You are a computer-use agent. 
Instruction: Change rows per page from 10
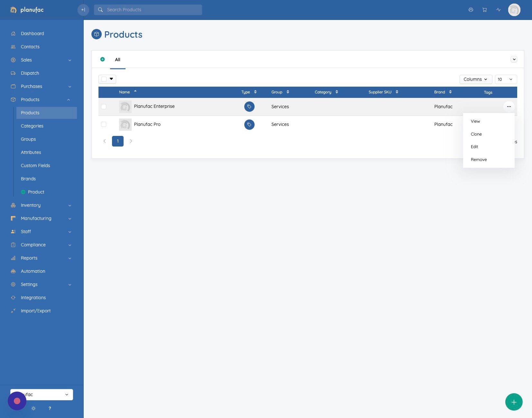506,79
